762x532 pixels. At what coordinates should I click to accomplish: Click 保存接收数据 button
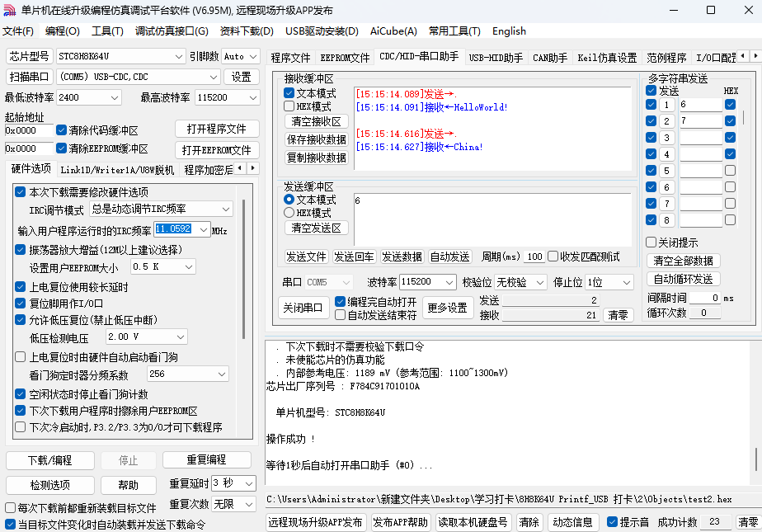317,139
